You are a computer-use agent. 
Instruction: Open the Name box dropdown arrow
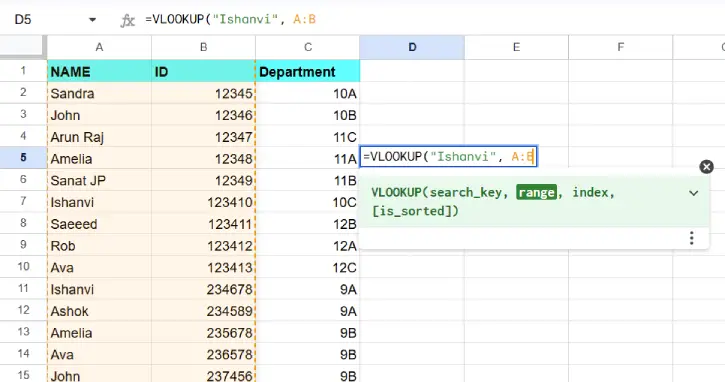pos(92,19)
